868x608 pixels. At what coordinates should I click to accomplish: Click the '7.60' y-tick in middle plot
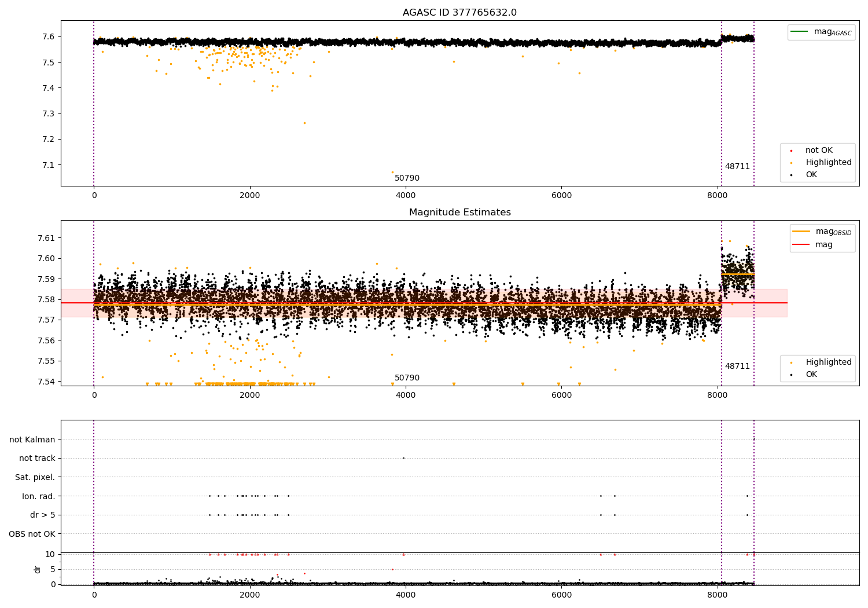click(47, 259)
